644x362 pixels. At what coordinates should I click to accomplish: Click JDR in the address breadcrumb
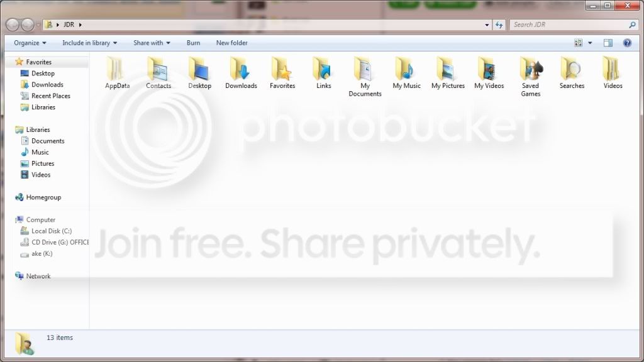(x=69, y=25)
